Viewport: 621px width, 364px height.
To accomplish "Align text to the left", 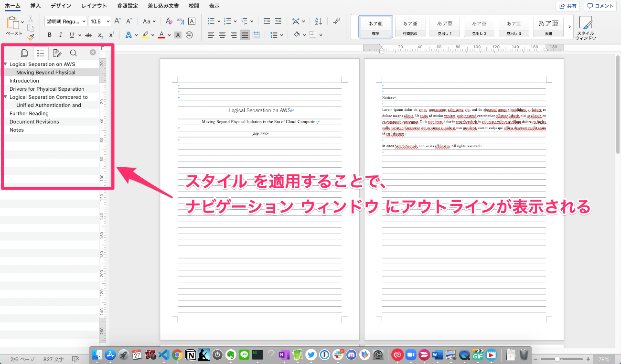I will pyautogui.click(x=211, y=35).
